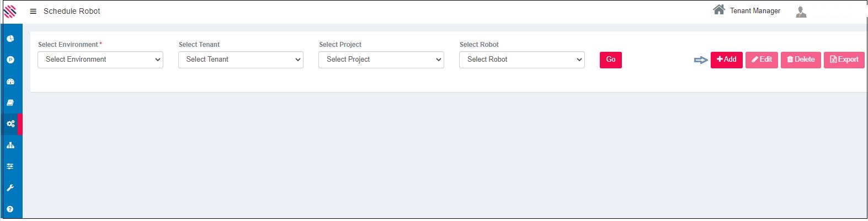The width and height of the screenshot is (868, 221).
Task: Click the Add button
Action: pyautogui.click(x=726, y=60)
